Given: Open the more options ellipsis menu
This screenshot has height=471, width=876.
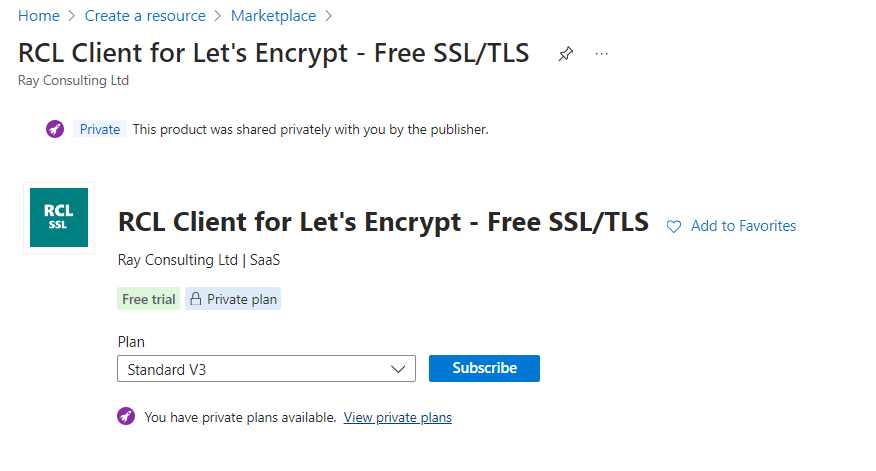Looking at the screenshot, I should 602,54.
